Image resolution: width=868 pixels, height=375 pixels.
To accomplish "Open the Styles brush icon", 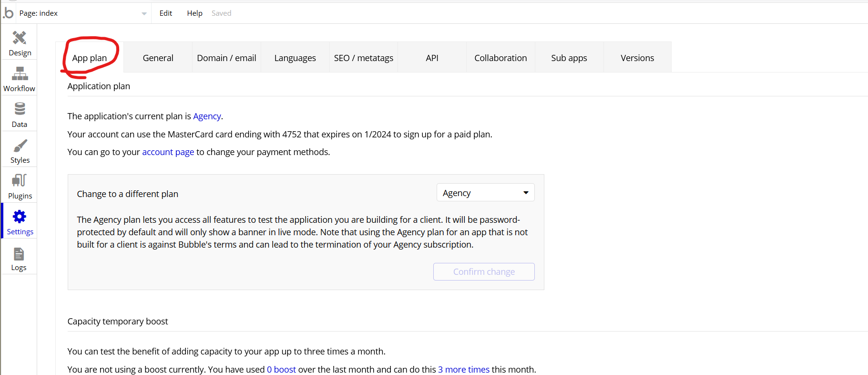I will 20,146.
